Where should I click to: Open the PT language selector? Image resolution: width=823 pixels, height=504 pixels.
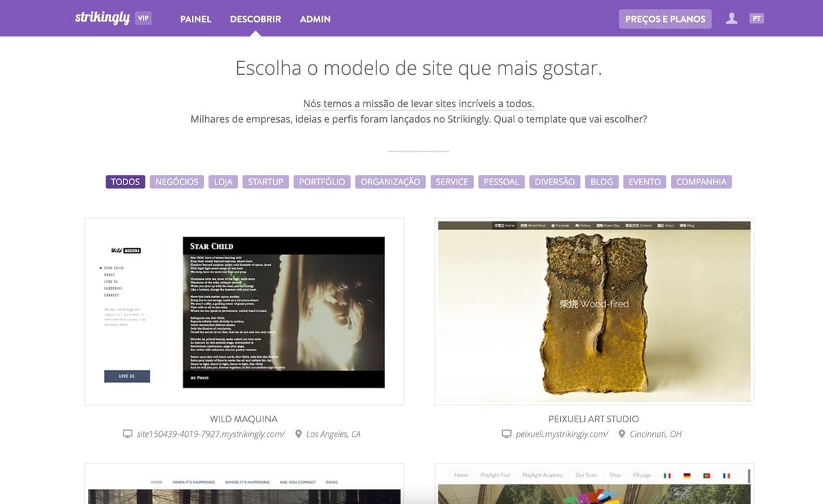(x=756, y=18)
